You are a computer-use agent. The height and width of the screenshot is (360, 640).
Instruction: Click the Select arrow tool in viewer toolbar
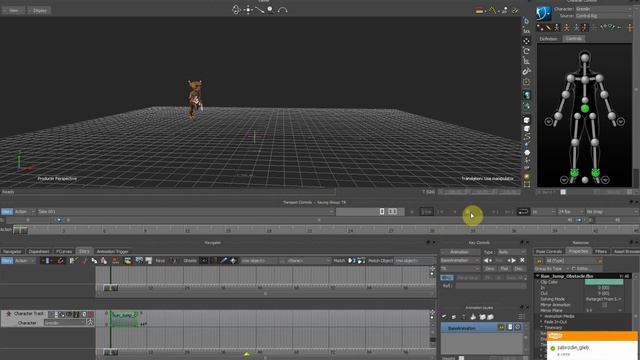527,21
